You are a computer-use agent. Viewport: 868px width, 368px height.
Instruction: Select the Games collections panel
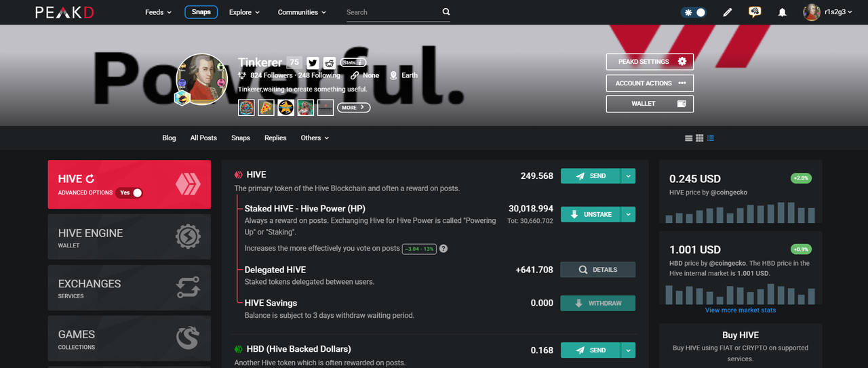pos(130,338)
